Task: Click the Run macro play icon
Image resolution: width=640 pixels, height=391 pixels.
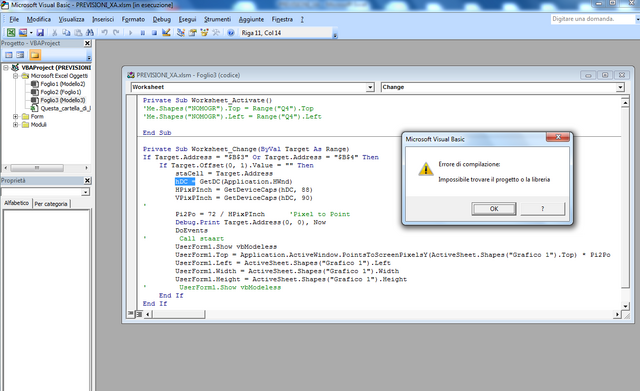Action: pos(131,33)
